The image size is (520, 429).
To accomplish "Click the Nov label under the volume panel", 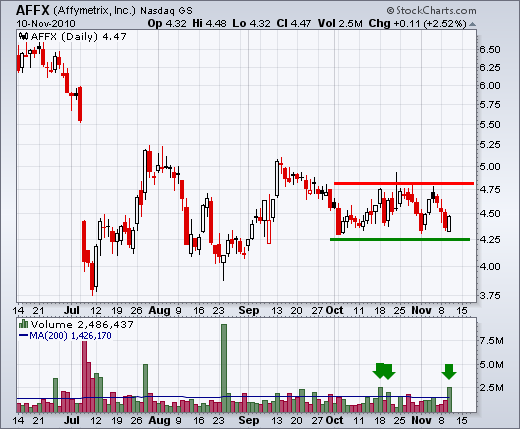I will 421,420.
